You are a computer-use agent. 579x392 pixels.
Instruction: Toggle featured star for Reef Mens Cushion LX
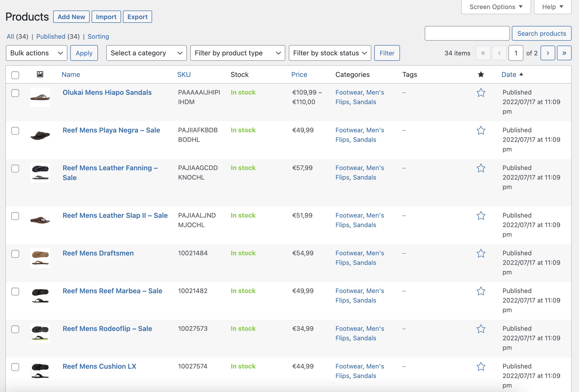pyautogui.click(x=481, y=367)
